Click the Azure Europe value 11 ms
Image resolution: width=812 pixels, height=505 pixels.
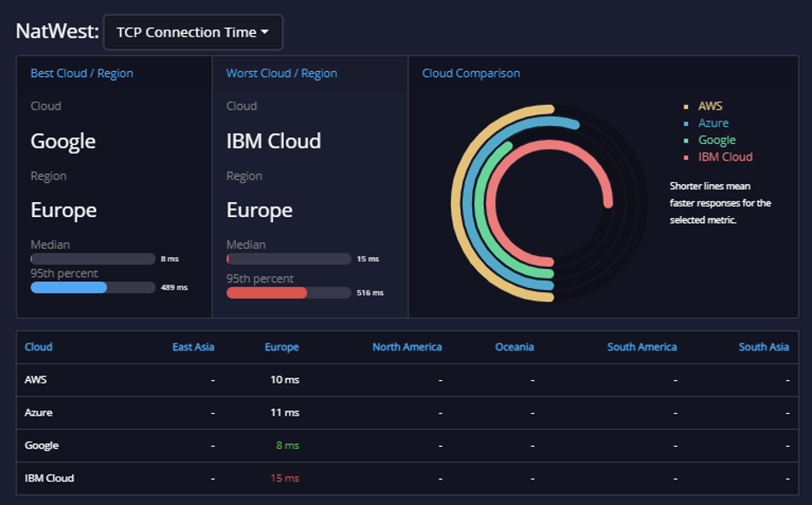[x=285, y=413]
